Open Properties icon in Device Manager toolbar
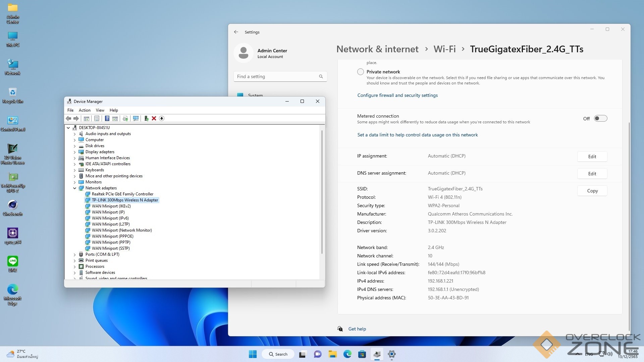This screenshot has height=362, width=644. [x=97, y=118]
